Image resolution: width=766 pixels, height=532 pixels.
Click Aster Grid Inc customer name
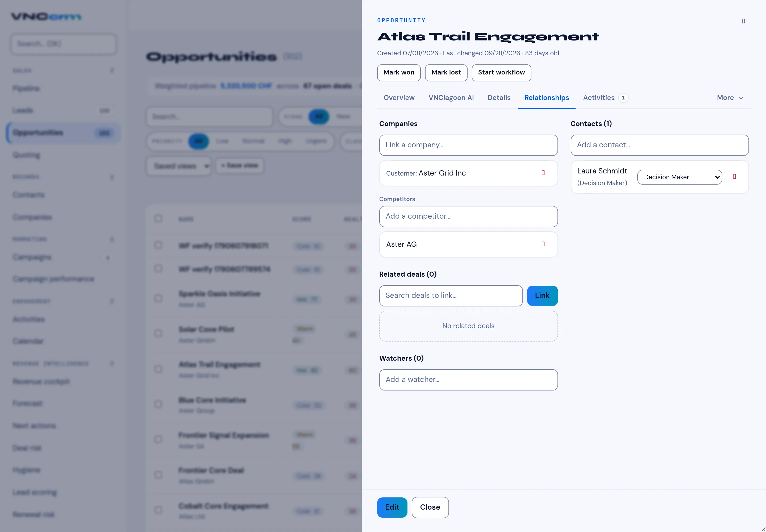coord(442,173)
